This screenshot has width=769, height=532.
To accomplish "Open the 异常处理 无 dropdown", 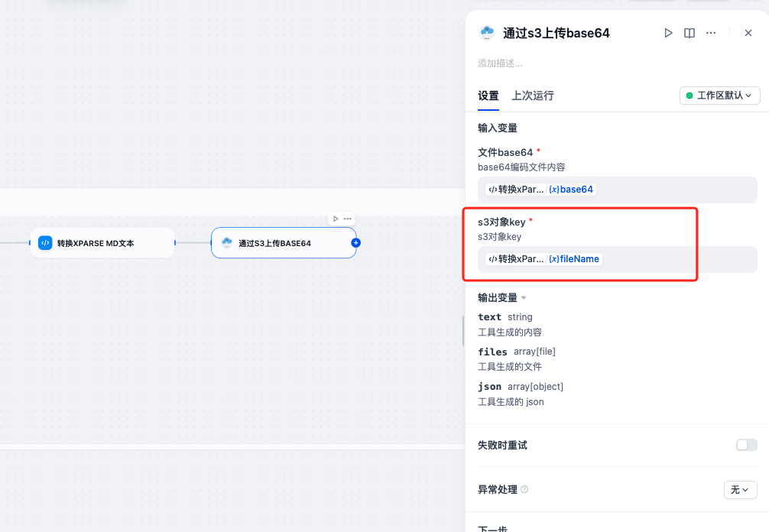I will (740, 490).
